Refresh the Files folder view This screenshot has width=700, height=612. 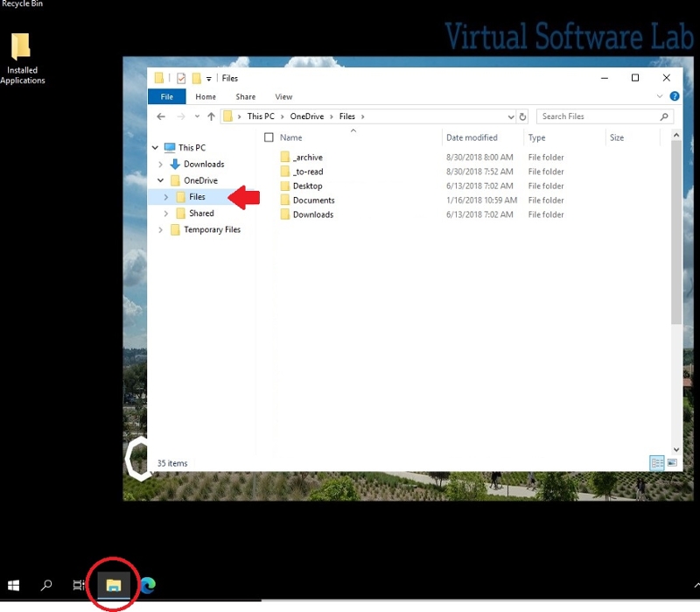click(522, 116)
